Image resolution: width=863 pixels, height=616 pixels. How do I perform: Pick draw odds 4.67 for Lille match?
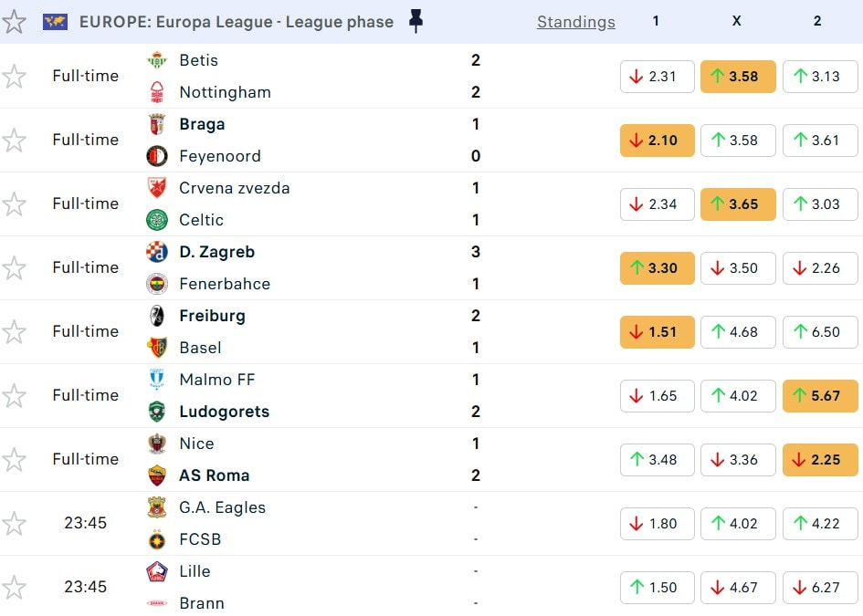[x=738, y=587]
